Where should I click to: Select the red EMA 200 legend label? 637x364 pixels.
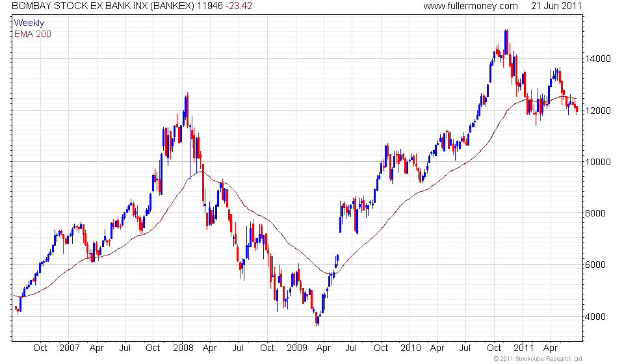32,34
